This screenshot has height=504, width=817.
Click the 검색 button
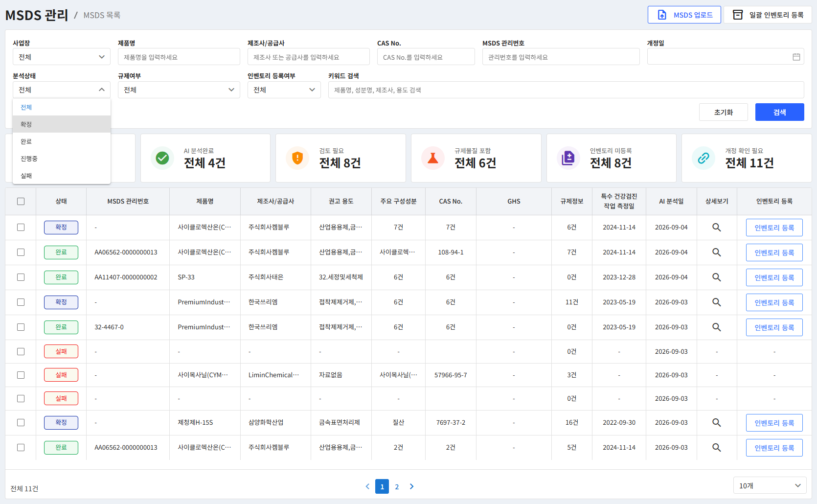point(780,112)
